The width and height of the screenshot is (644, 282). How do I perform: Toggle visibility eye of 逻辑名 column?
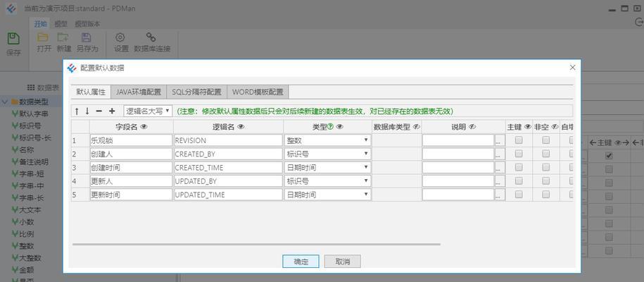coord(241,127)
